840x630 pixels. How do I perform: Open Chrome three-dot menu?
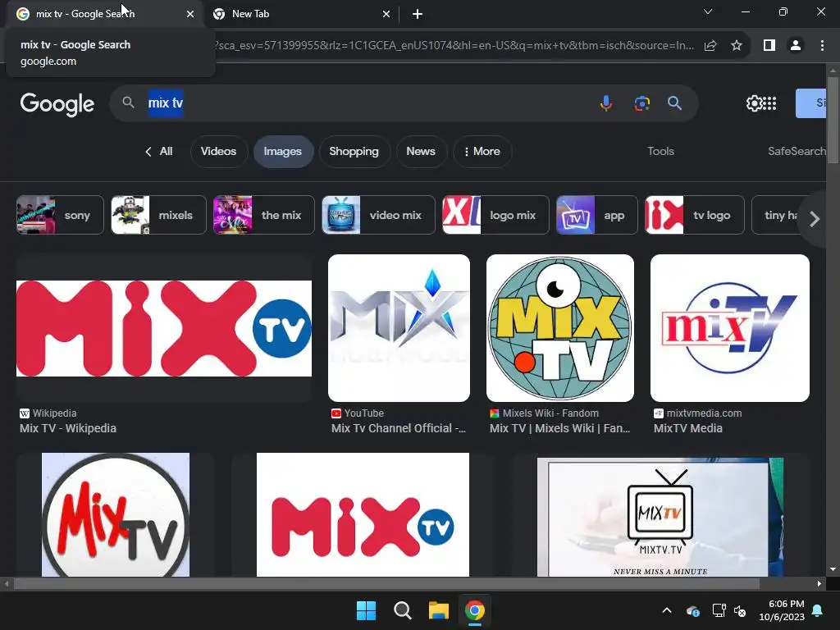(822, 46)
